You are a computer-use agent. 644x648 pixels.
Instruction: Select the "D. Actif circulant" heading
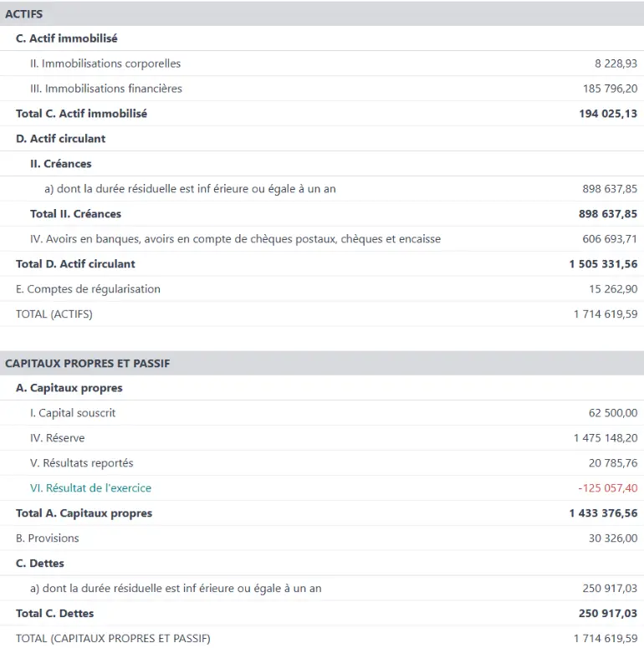[61, 139]
